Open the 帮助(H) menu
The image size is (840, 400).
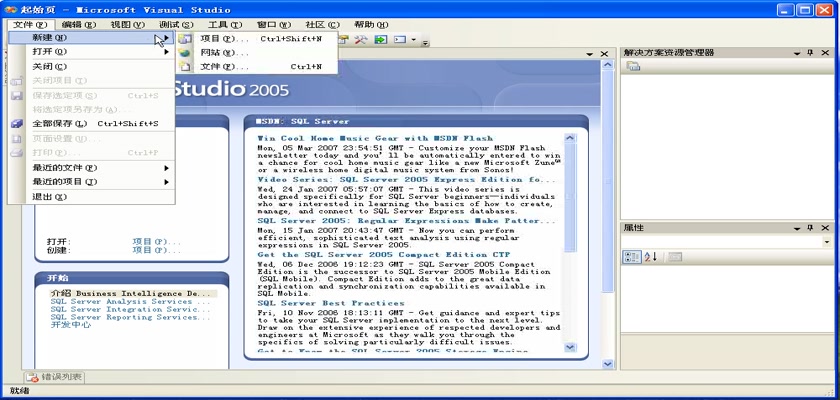tap(371, 25)
